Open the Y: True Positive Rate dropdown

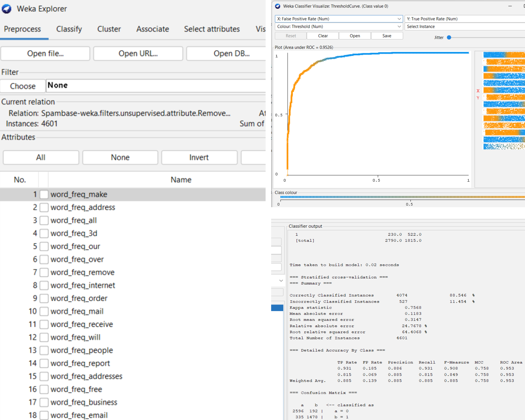pyautogui.click(x=465, y=19)
